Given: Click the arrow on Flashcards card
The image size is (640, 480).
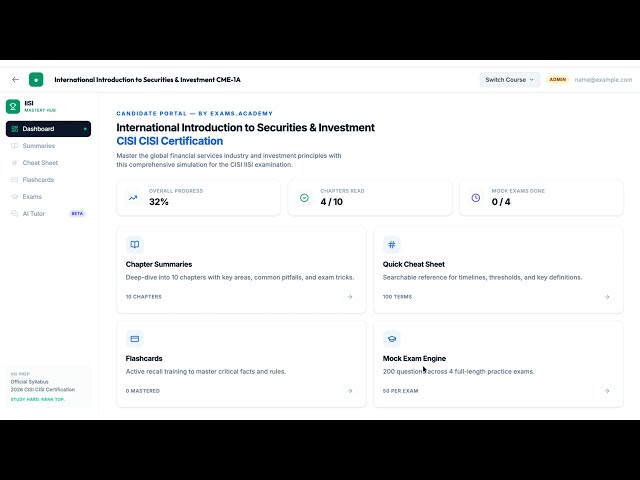Looking at the screenshot, I should [x=350, y=391].
